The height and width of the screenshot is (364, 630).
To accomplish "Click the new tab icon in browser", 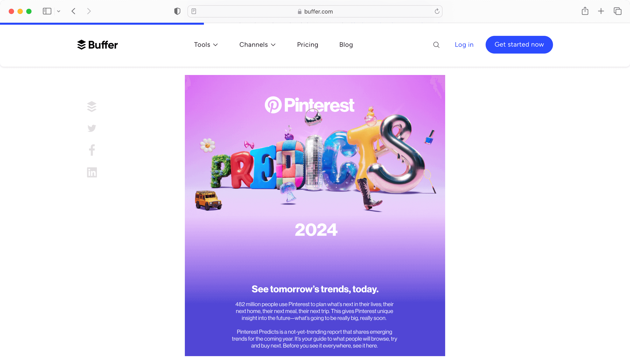I will [x=601, y=11].
